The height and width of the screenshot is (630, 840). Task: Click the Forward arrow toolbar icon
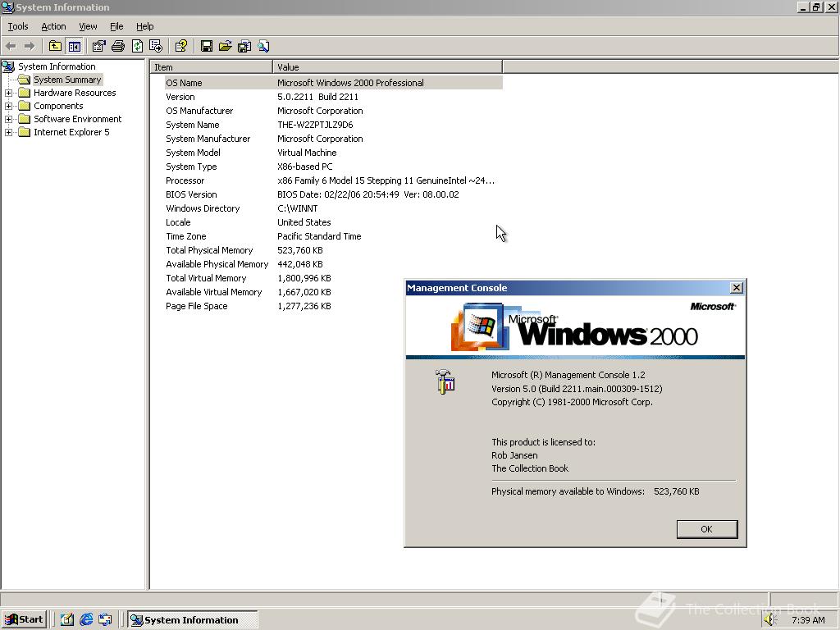point(30,47)
